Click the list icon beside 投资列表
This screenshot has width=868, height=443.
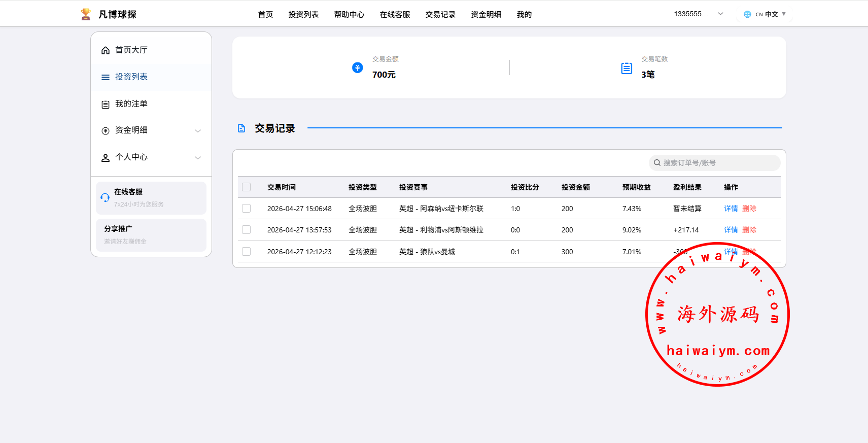pos(106,77)
